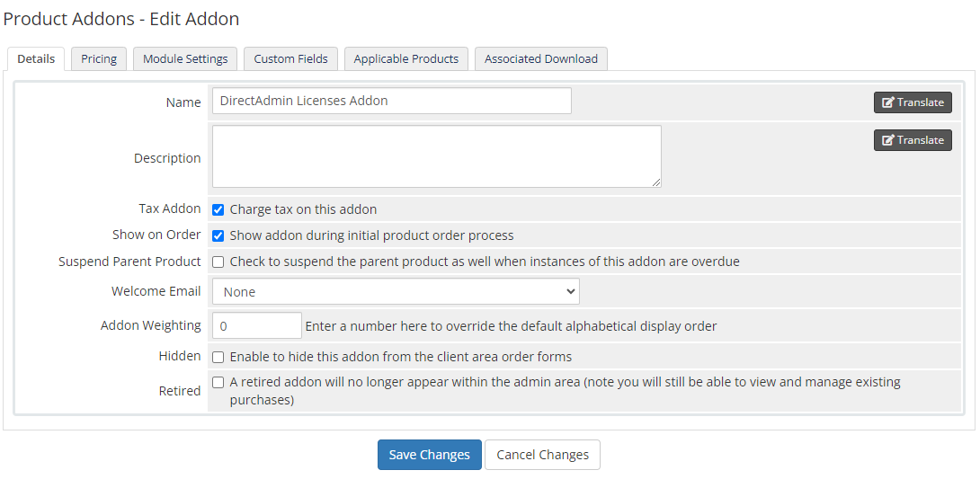The width and height of the screenshot is (980, 488).
Task: Click Translate button beside Description field
Action: coord(913,140)
